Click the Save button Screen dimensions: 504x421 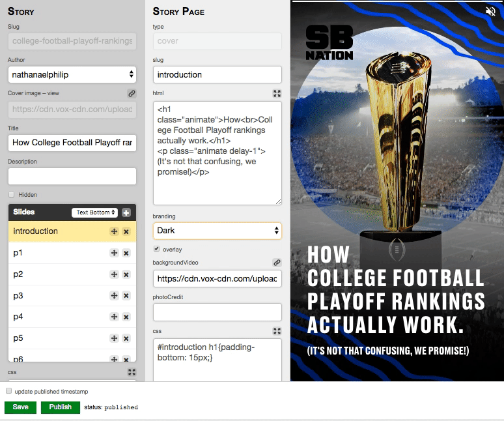pyautogui.click(x=20, y=407)
